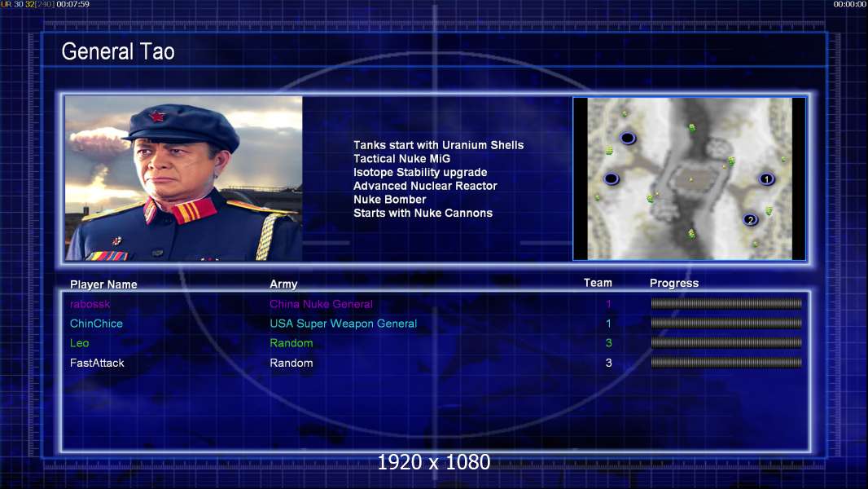Click the "Nuke Bomber" line

tap(390, 200)
